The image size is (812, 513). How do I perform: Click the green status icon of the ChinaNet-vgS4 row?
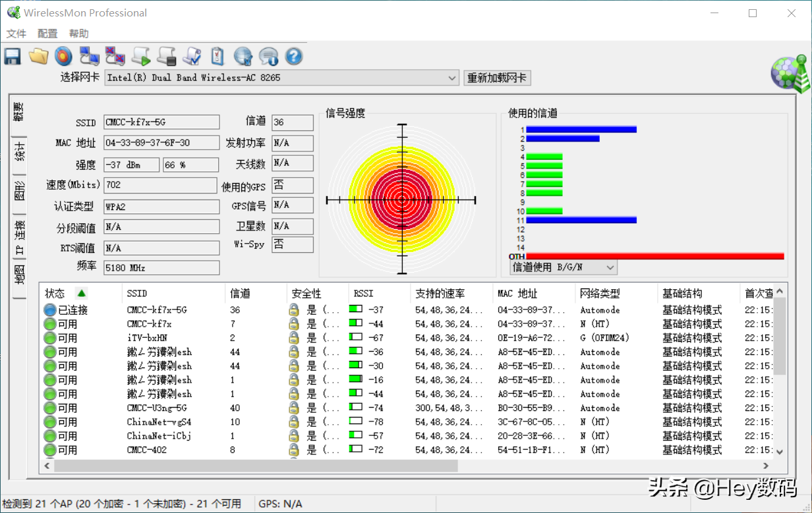(x=50, y=421)
